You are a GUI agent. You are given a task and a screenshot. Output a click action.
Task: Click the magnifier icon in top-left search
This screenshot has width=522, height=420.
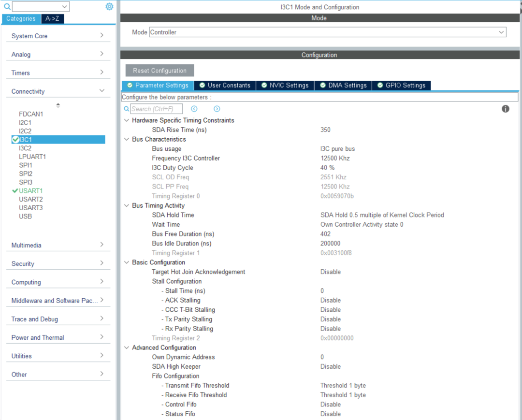pos(7,6)
